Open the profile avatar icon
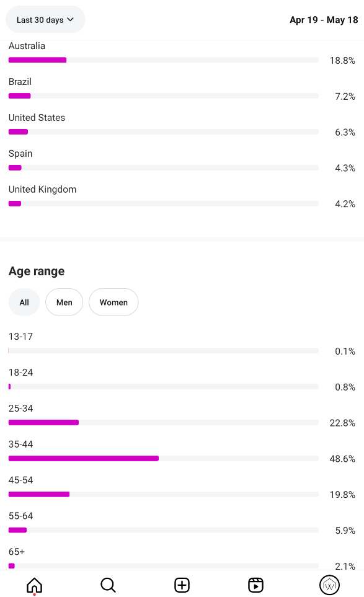 coord(329,585)
